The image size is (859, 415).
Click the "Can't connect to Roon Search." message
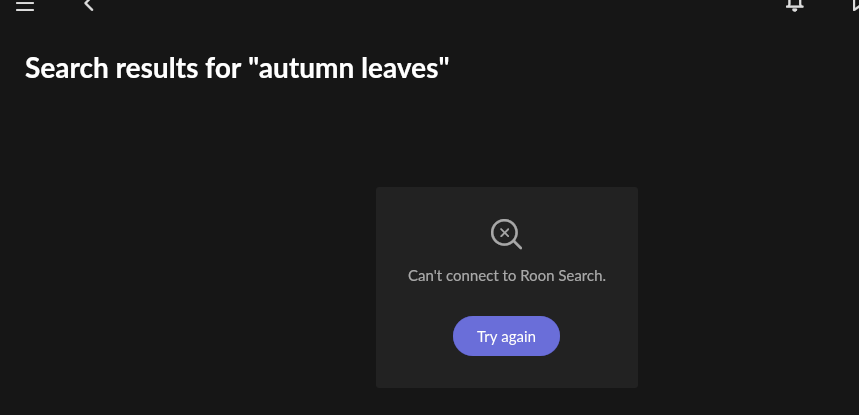(x=507, y=275)
